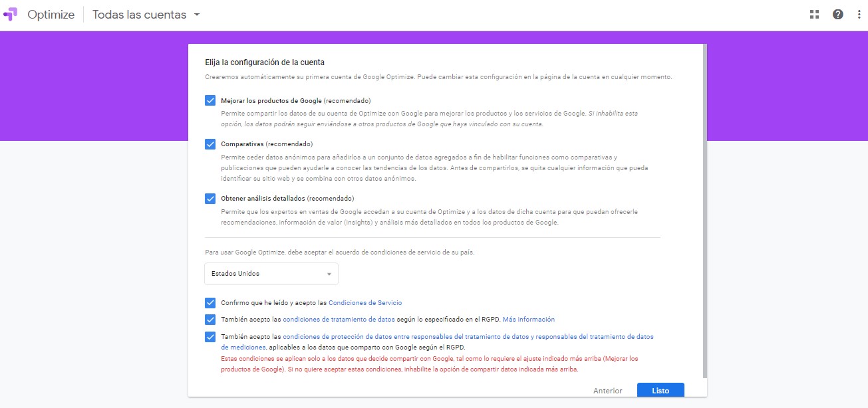
Task: Uncheck Mejorar los productos de Google
Action: click(x=211, y=100)
